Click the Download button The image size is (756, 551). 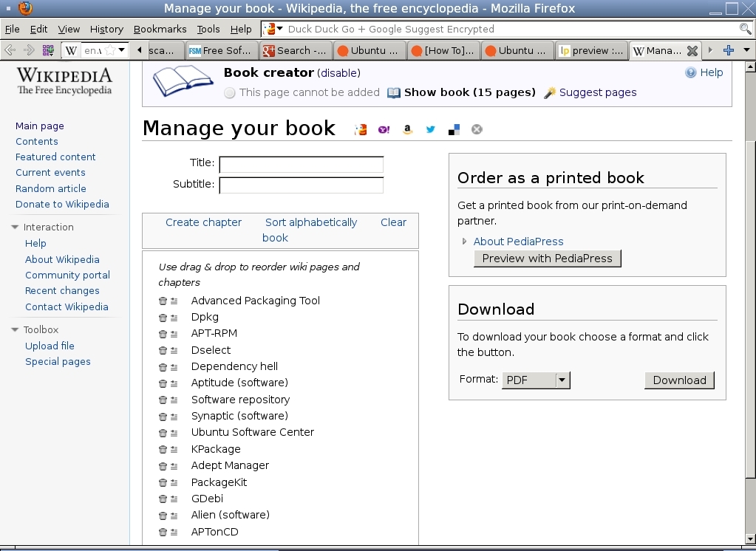[679, 380]
